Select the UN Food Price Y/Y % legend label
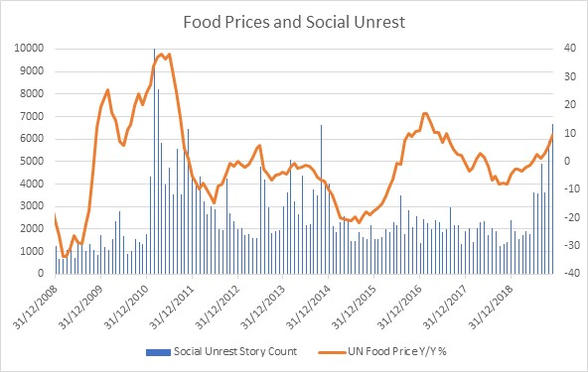Image resolution: width=588 pixels, height=372 pixels. pyautogui.click(x=397, y=351)
